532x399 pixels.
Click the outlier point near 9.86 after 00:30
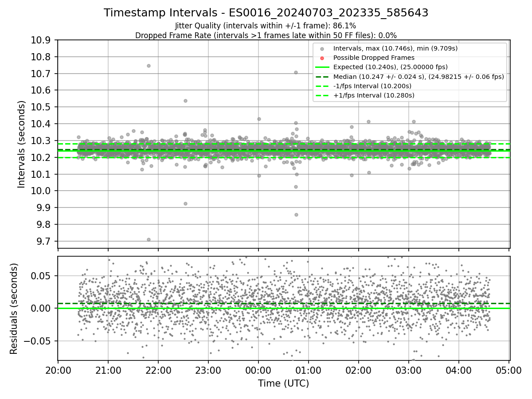(296, 215)
